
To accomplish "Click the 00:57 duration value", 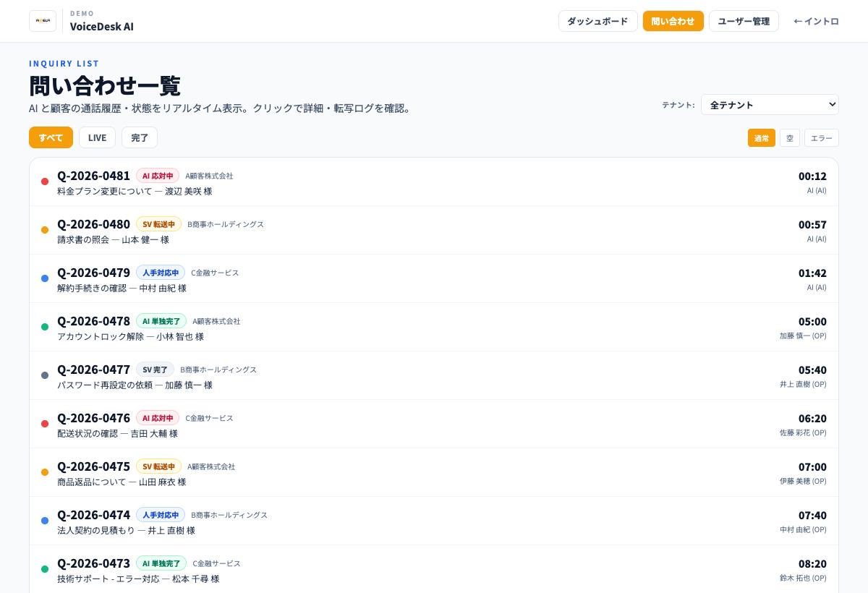I will (x=812, y=225).
